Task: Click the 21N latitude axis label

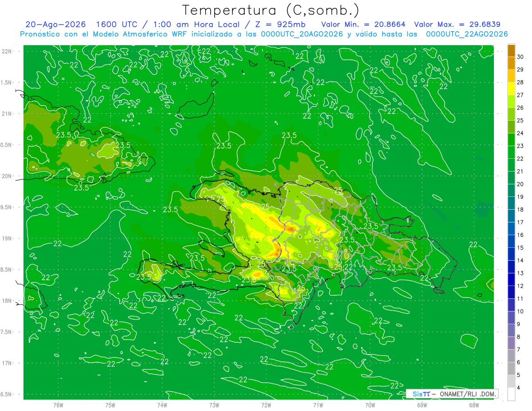Action: coord(7,114)
